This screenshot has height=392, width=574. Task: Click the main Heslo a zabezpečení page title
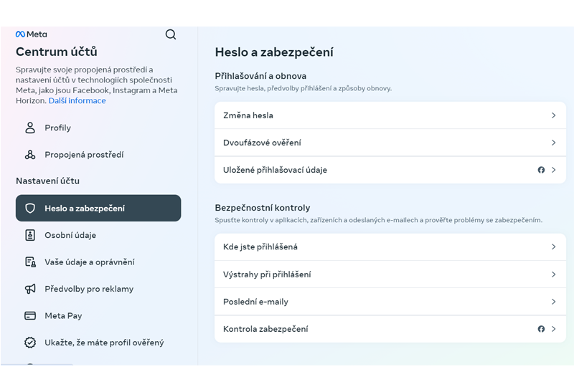pos(274,52)
